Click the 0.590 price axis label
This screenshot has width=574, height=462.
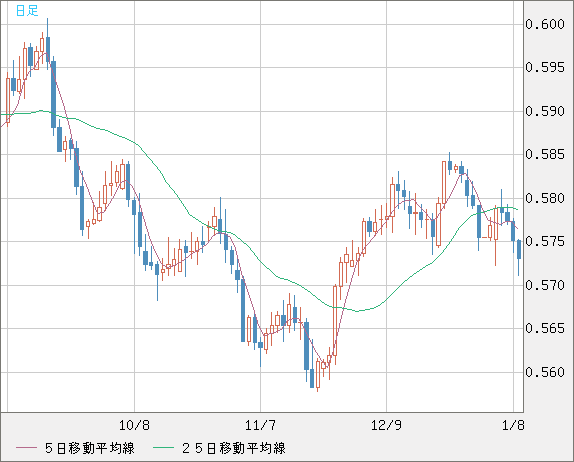[545, 111]
